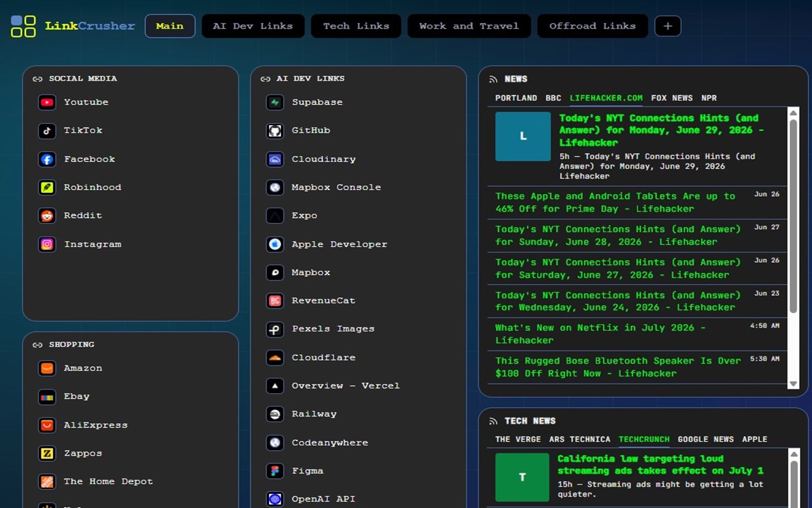Image resolution: width=812 pixels, height=508 pixels.
Task: Switch News feed to BBC
Action: (x=553, y=98)
